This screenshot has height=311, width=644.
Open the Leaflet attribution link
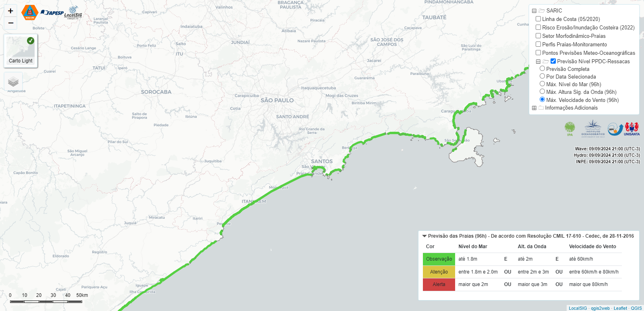pyautogui.click(x=620, y=308)
